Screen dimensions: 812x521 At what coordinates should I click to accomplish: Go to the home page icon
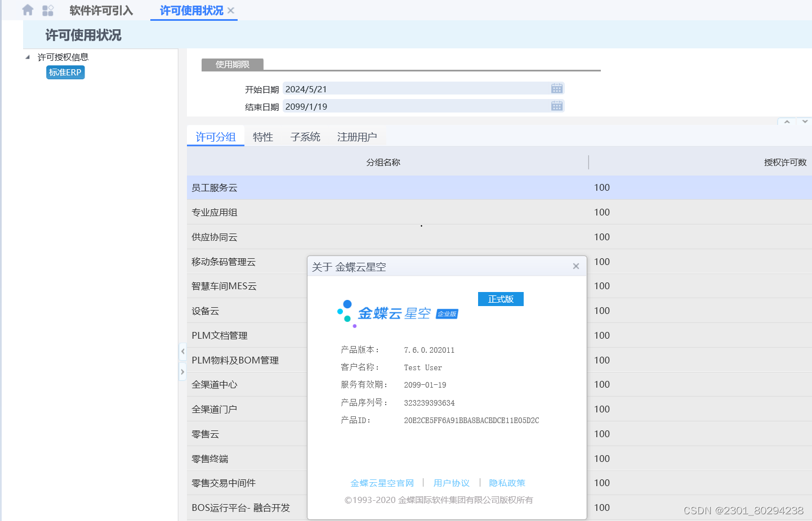click(x=28, y=10)
